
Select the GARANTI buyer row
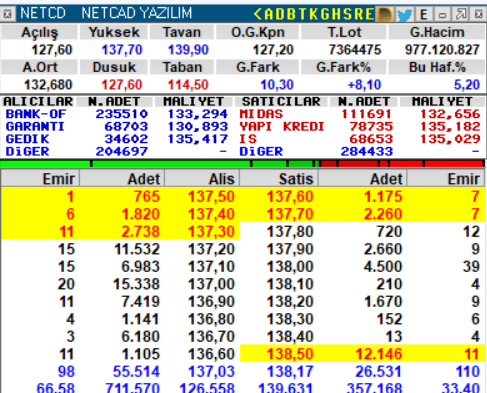tap(117, 126)
